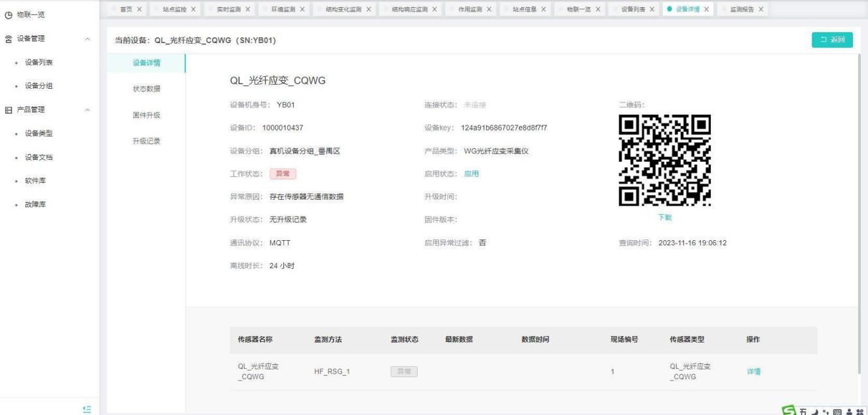Viewport: 868px width, 415px height.
Task: Open 详情 for the QL_光纤应变_CQWG sensor
Action: (753, 371)
